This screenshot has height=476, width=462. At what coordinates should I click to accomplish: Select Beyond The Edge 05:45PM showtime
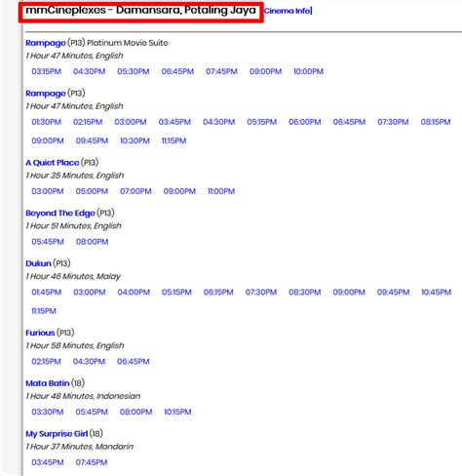tap(48, 242)
